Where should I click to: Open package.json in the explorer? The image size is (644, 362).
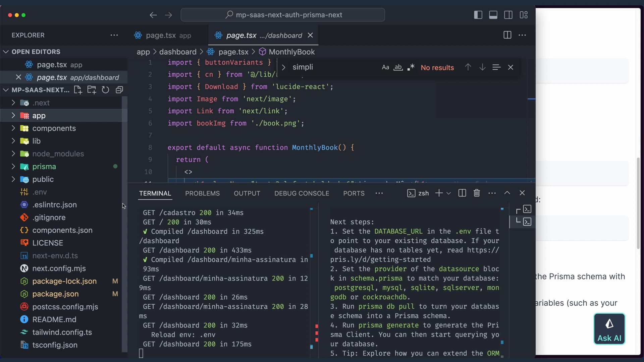pyautogui.click(x=55, y=294)
